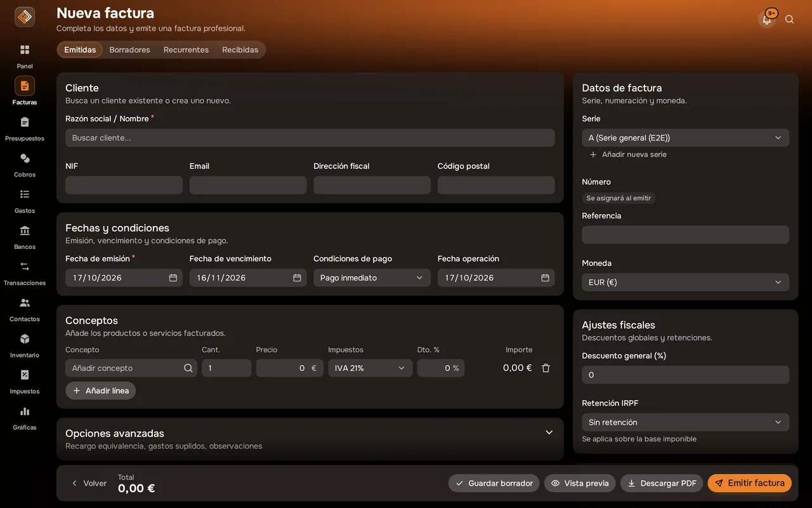812x508 pixels.
Task: Click the Referencia input field
Action: 685,235
